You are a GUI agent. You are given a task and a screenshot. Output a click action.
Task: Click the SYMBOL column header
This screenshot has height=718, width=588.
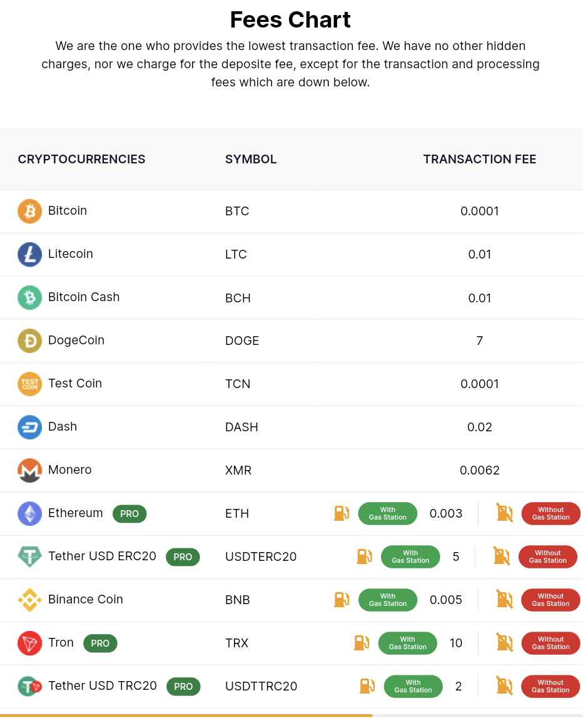pyautogui.click(x=250, y=160)
